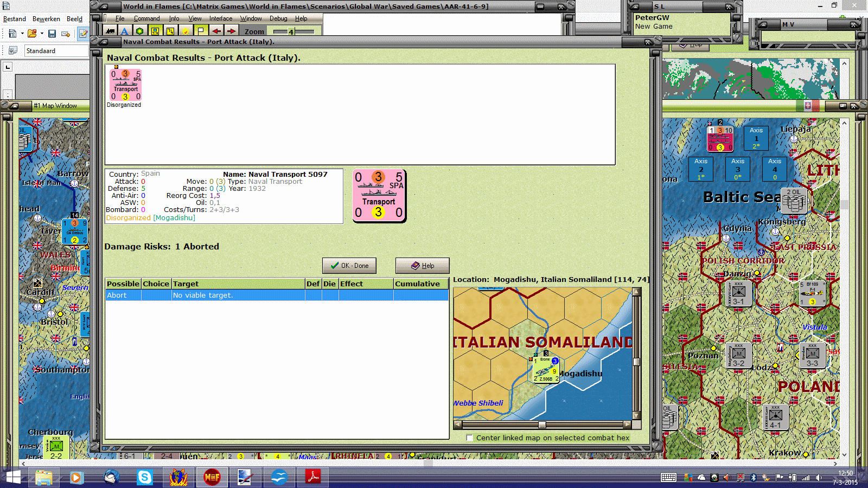Click the OK - Done button
868x488 pixels.
[349, 266]
